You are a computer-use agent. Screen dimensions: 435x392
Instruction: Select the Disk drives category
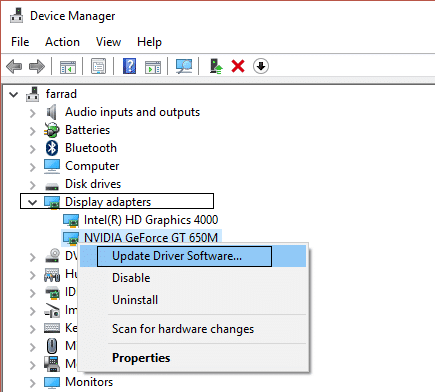[x=93, y=184]
